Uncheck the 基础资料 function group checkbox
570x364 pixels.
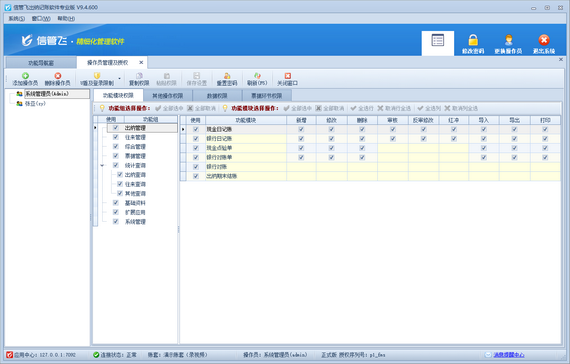[116, 203]
